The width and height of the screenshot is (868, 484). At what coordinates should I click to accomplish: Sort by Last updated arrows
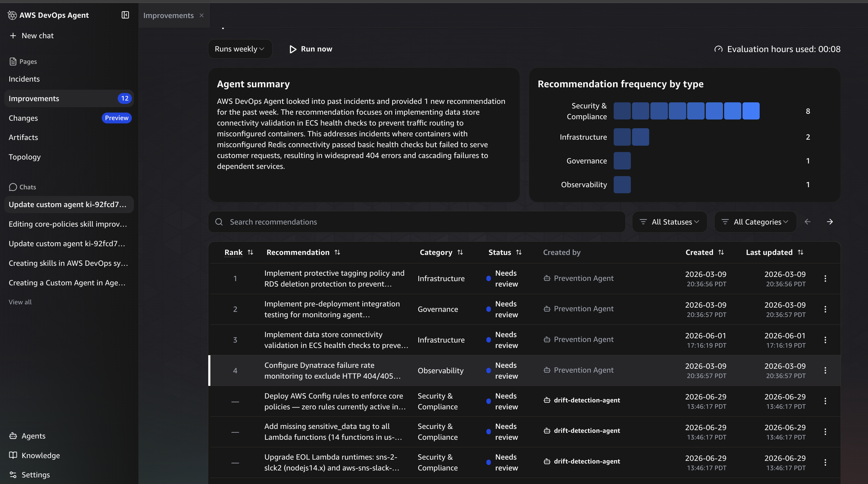(801, 252)
